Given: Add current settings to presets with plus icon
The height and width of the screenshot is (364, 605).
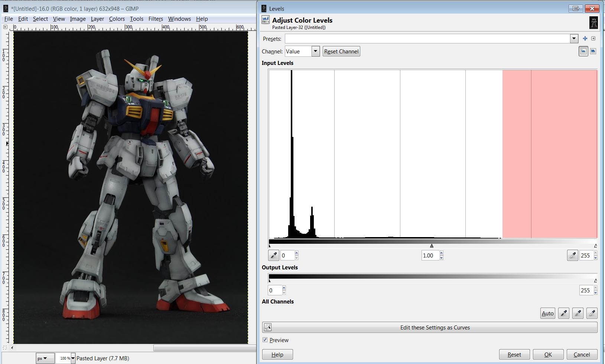Looking at the screenshot, I should point(585,39).
